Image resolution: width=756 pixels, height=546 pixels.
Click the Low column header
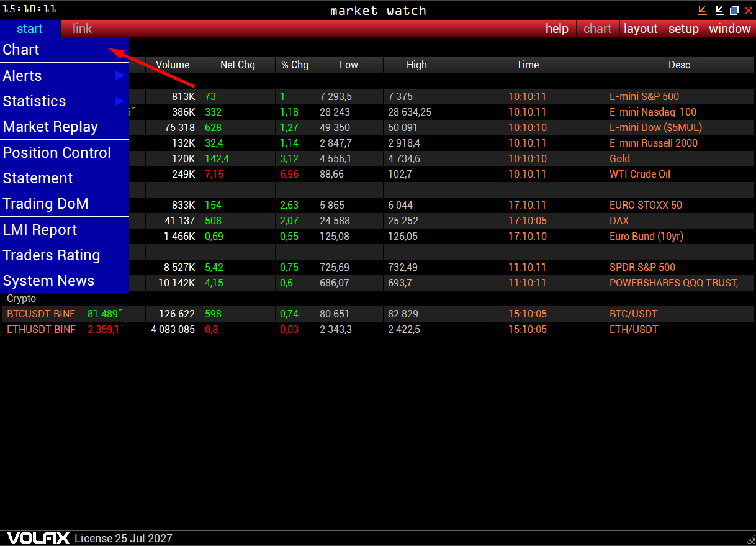pyautogui.click(x=349, y=65)
